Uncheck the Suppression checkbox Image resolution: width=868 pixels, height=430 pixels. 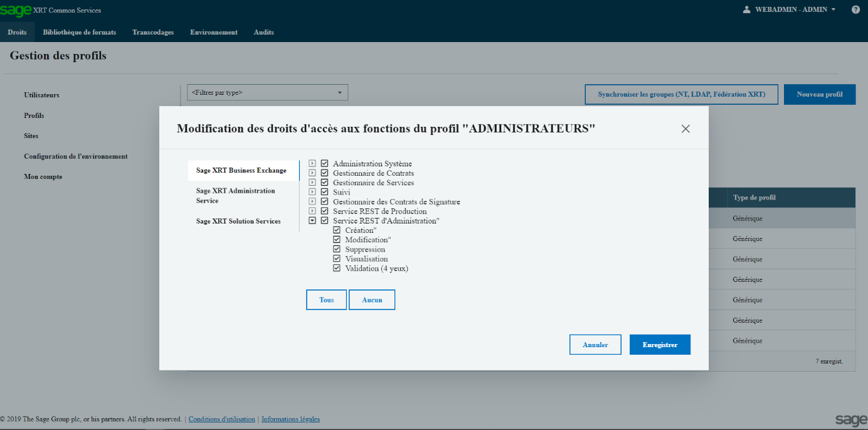coord(337,249)
